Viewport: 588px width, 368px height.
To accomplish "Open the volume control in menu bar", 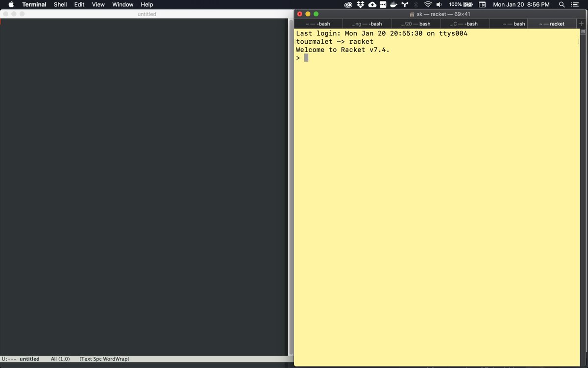I will pos(439,4).
